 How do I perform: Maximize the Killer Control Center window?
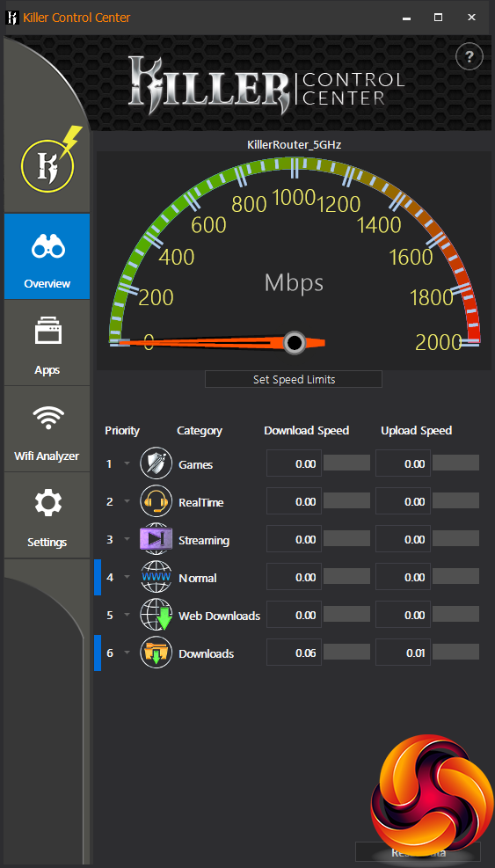point(438,18)
